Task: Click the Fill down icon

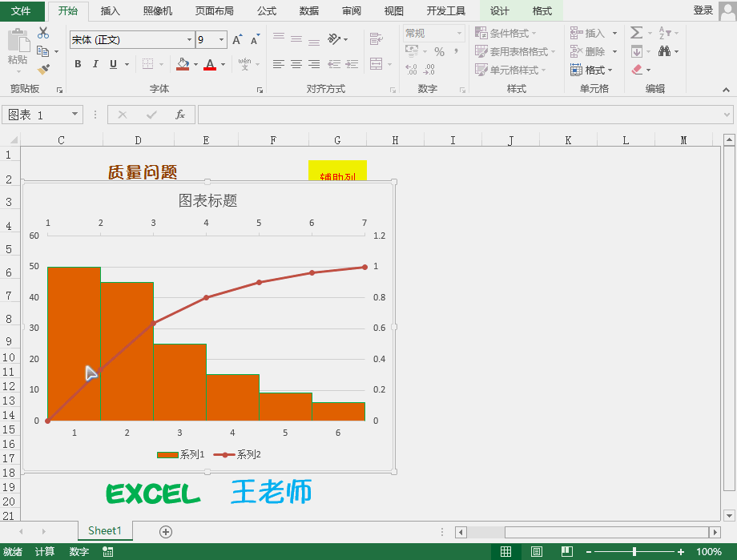Action: [636, 51]
